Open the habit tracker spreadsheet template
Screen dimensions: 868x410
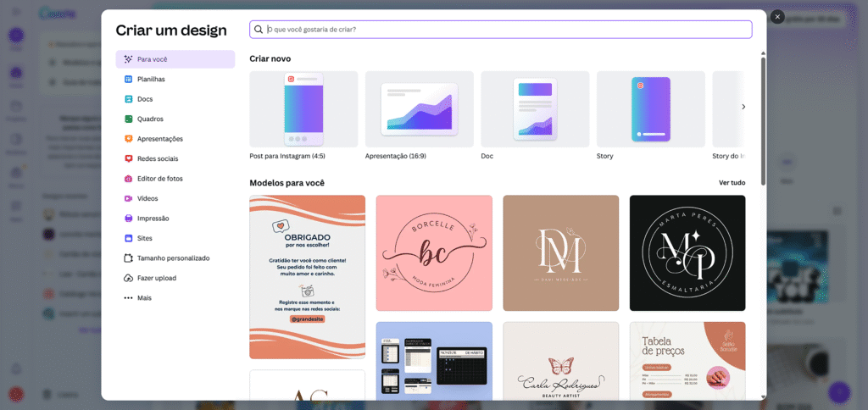point(434,361)
